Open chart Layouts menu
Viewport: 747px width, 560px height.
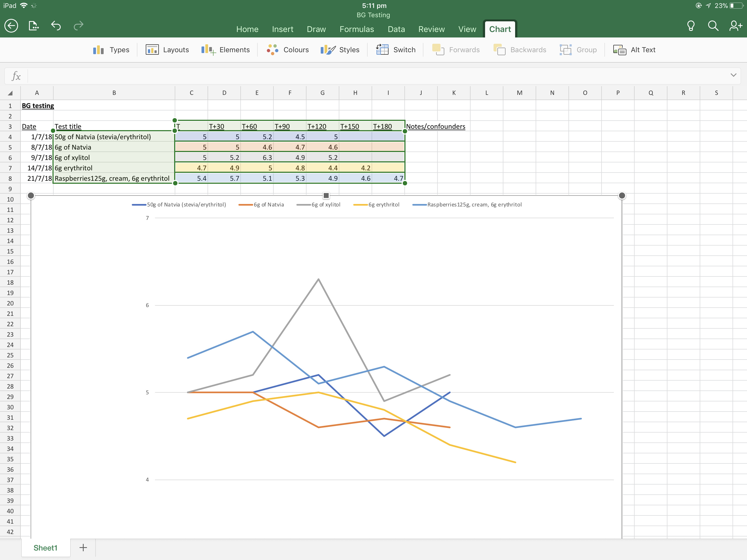click(167, 50)
